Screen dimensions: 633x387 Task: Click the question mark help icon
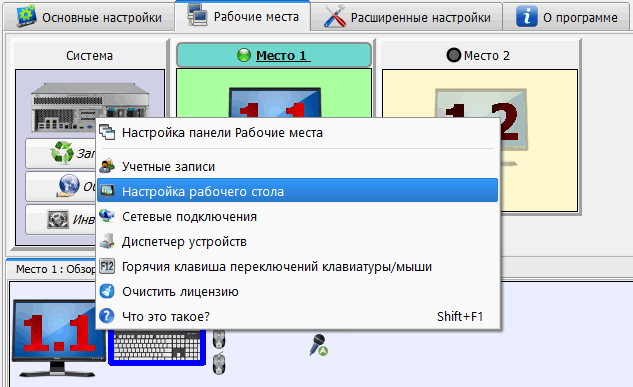point(107,316)
